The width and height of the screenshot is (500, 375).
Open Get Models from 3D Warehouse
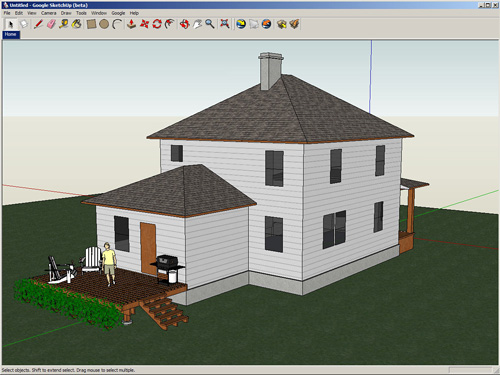point(282,24)
